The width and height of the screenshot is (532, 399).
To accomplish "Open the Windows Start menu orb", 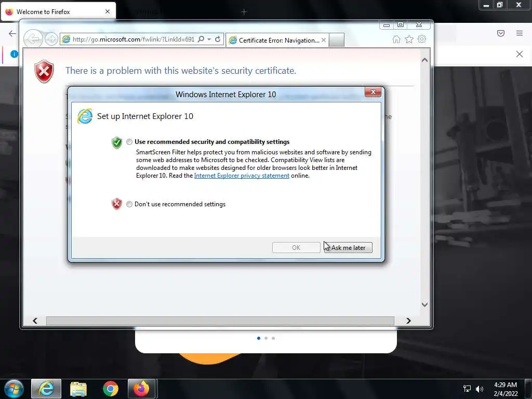I will (14, 389).
